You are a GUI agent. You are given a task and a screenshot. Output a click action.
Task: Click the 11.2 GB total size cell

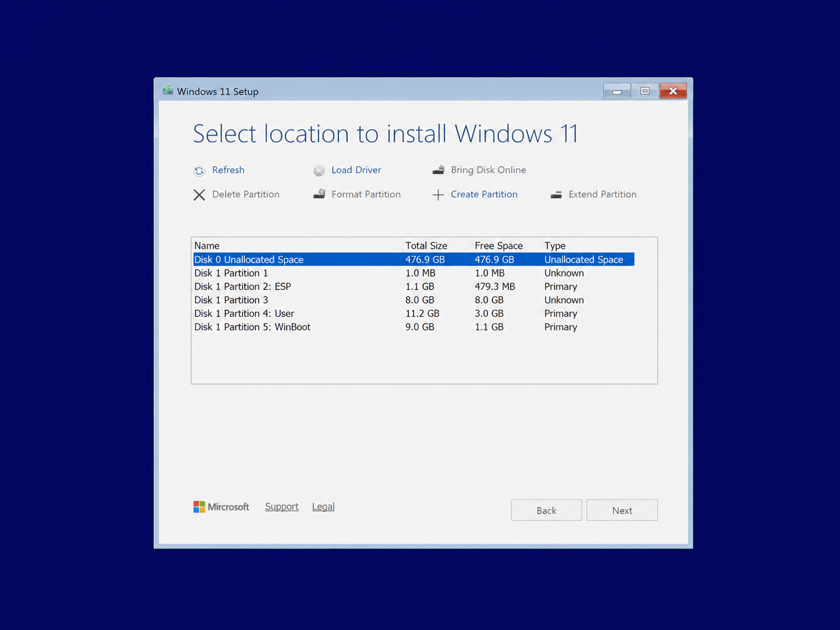[x=422, y=313]
